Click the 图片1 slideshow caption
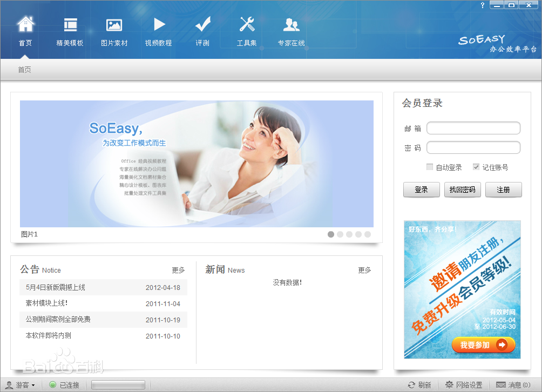542x392 pixels. [x=29, y=234]
